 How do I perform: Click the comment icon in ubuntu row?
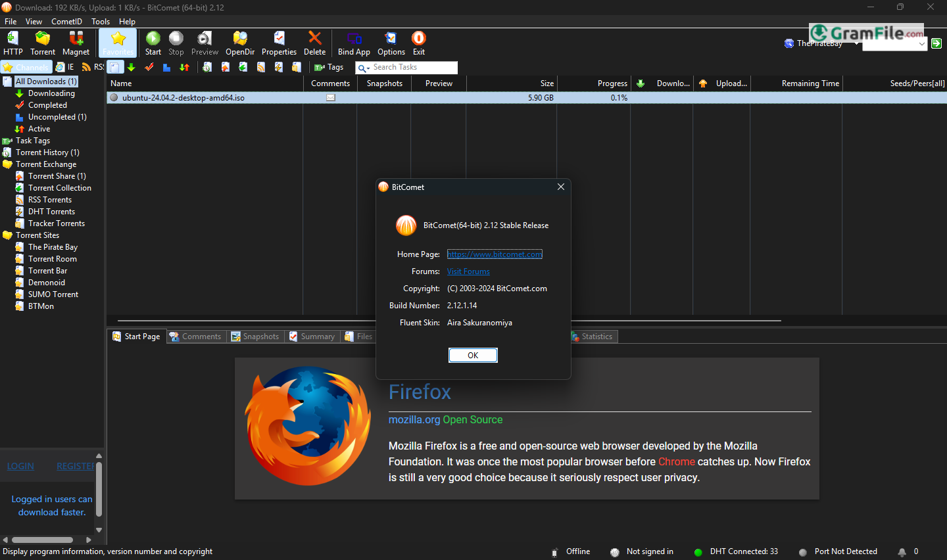331,97
